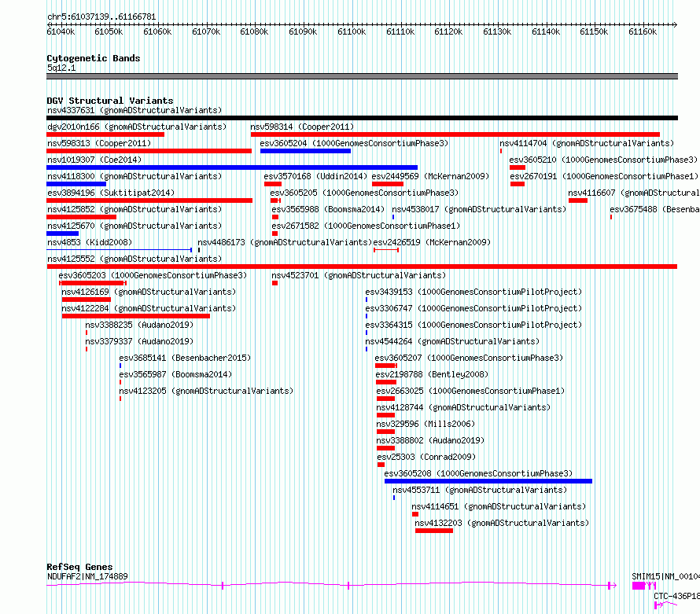Viewport: 700px width, 614px height.
Task: Click esv3675488 variant label
Action: click(654, 209)
